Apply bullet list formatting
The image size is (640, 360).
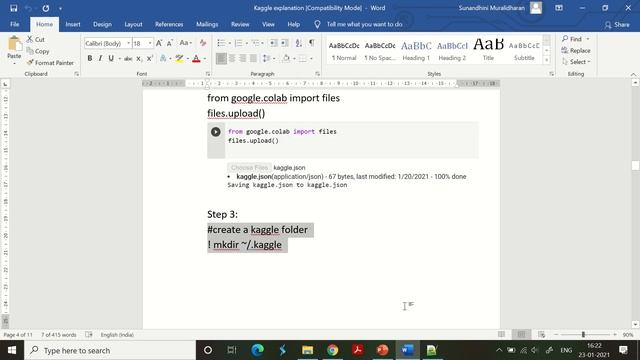[221, 43]
